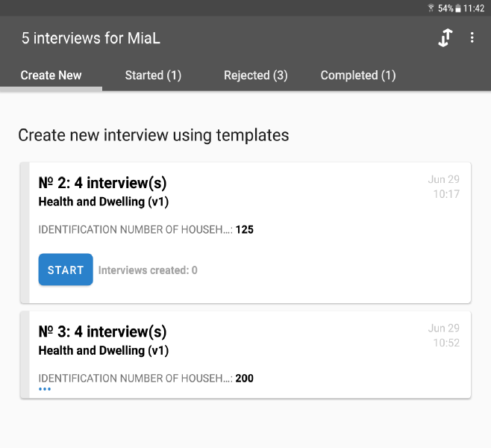
Task: Open the three-dot overflow menu
Action: 472,38
